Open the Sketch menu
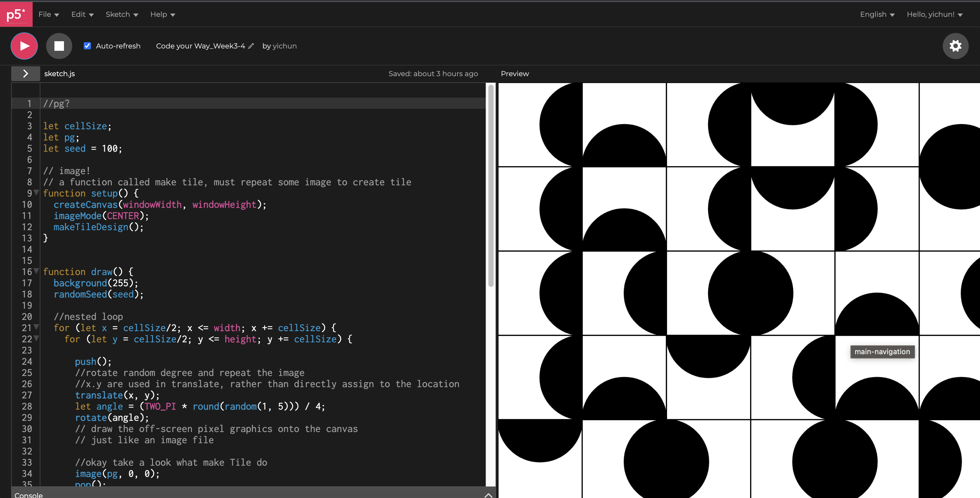The height and width of the screenshot is (498, 980). (122, 15)
